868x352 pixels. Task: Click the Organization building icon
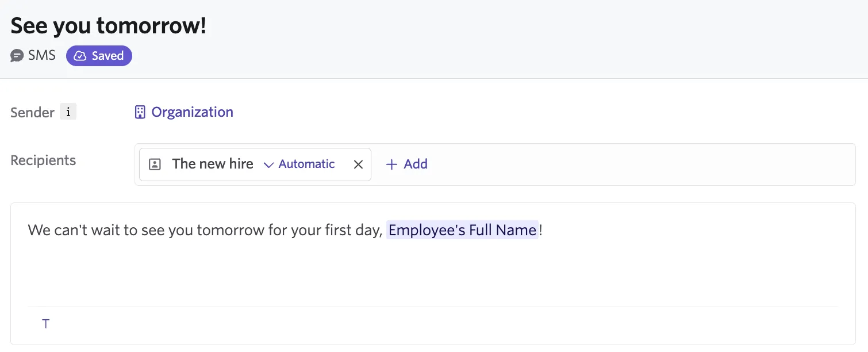click(140, 112)
